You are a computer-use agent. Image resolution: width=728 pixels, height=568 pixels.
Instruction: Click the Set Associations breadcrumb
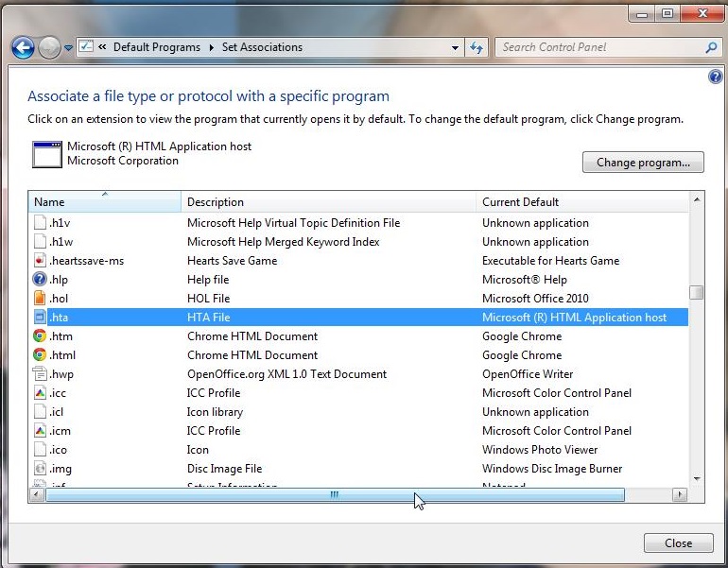[262, 47]
